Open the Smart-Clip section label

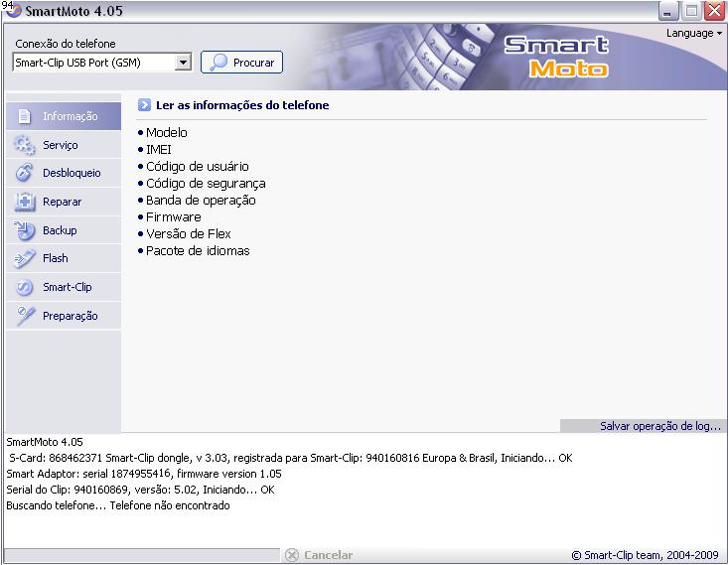(x=68, y=287)
